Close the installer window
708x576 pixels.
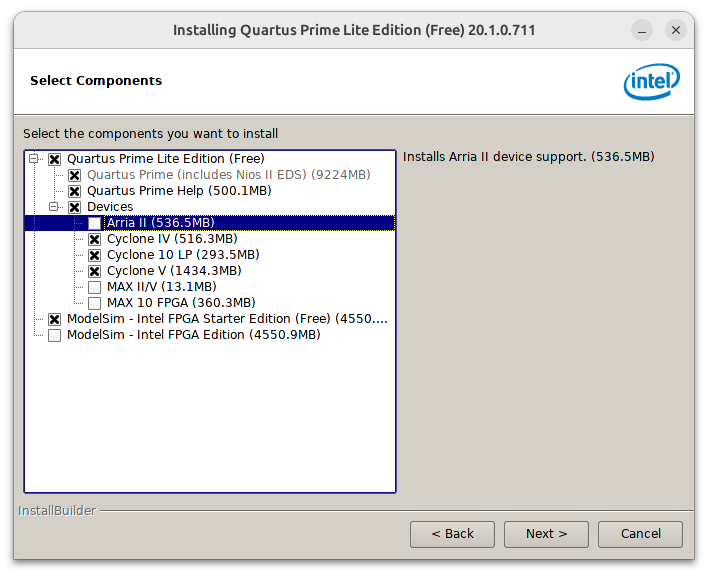[x=675, y=30]
